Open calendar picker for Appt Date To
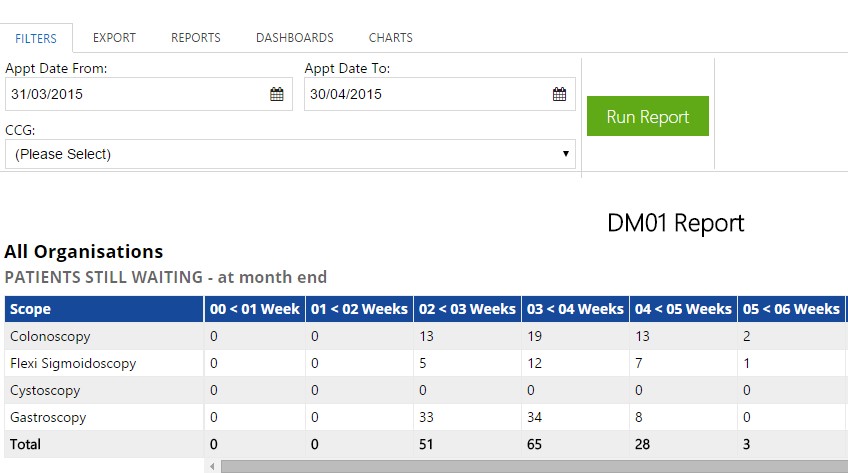Viewport: 848px width, 473px height. coord(559,94)
